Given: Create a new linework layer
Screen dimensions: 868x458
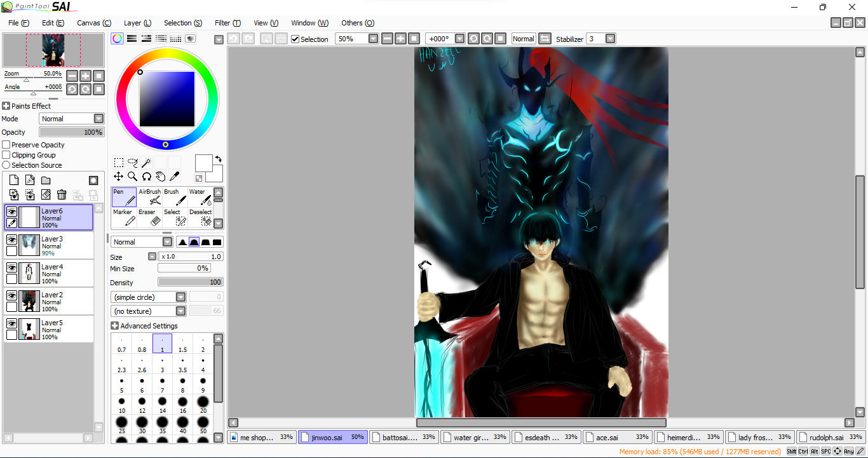Looking at the screenshot, I should [30, 180].
